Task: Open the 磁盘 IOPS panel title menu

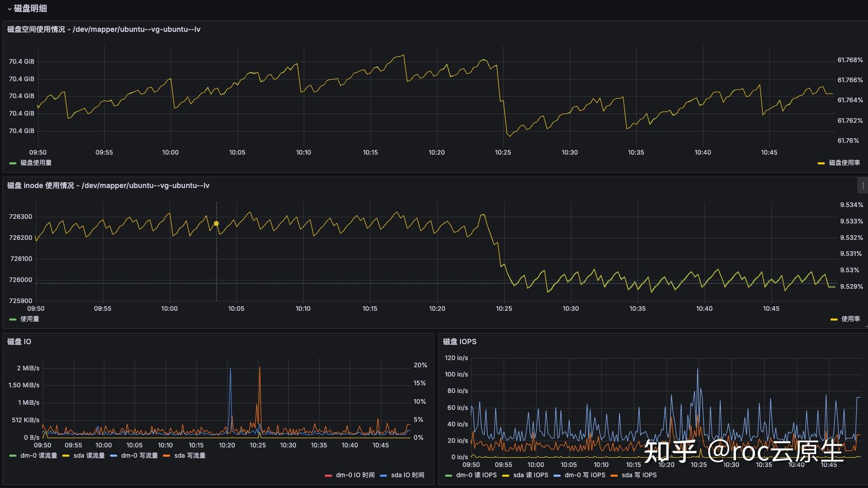Action: pos(459,342)
